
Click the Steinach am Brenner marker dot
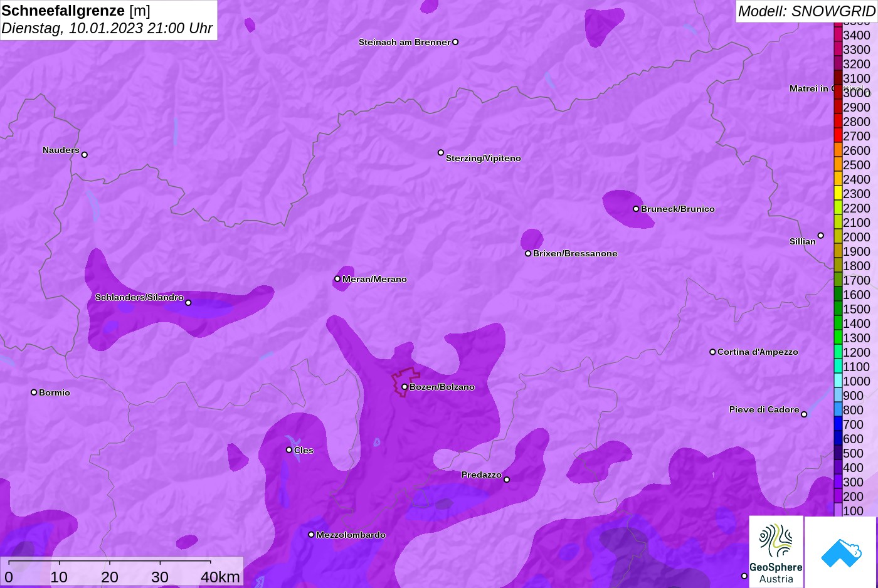point(455,42)
